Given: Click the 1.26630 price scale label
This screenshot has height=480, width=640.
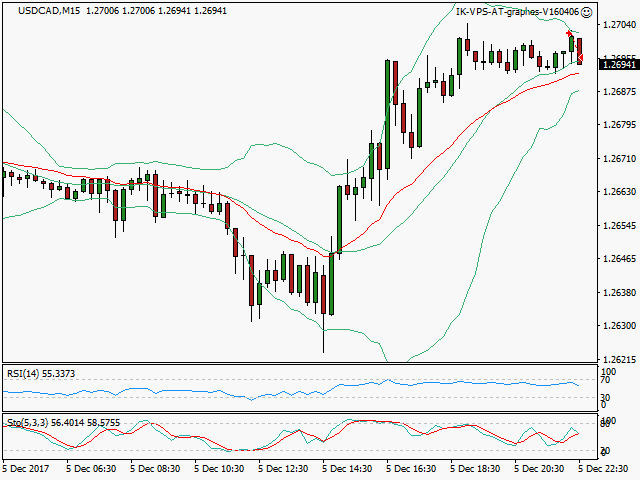Looking at the screenshot, I should (619, 192).
